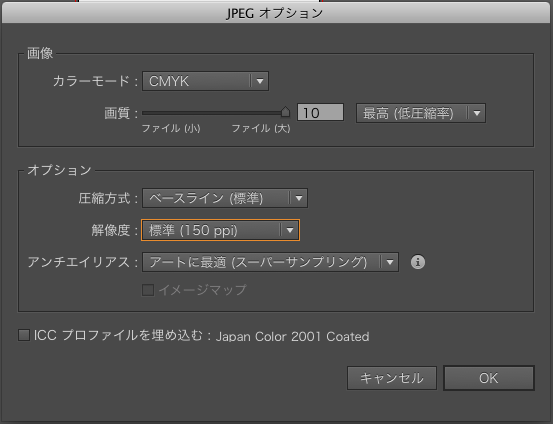The height and width of the screenshot is (424, 553).
Task: Click the 圧縮方式 dropdown arrow
Action: [299, 198]
